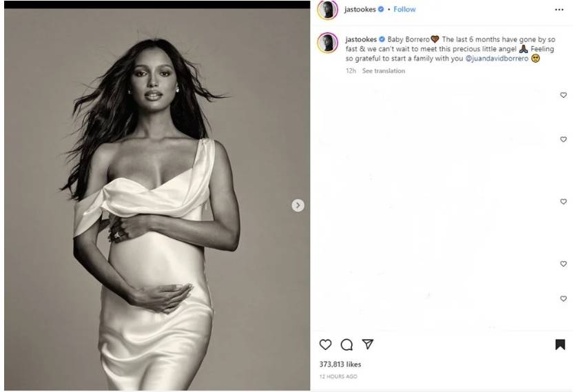
Task: Like the fifth comment heart
Action: coord(564,299)
